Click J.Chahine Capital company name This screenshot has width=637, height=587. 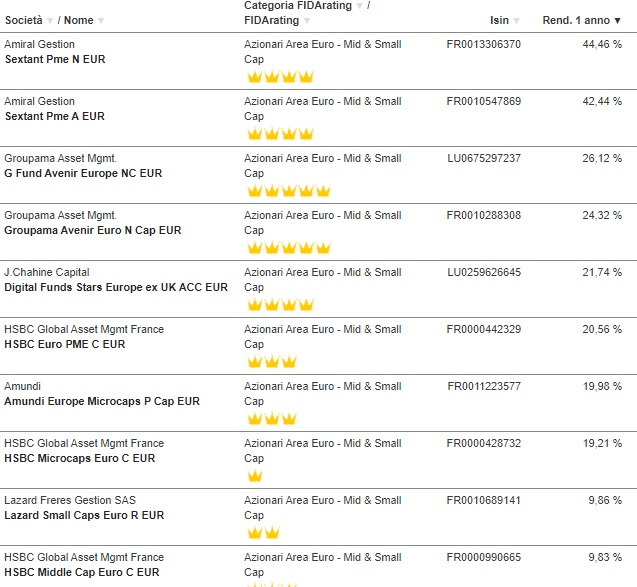pos(47,272)
